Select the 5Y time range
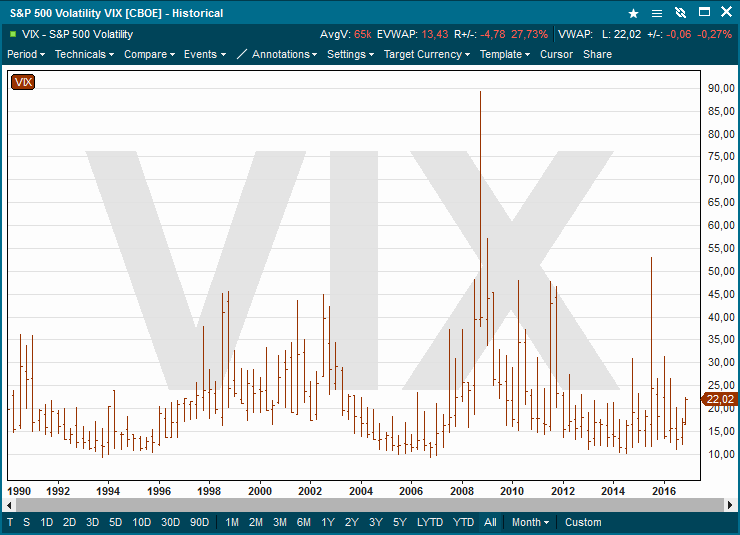The image size is (740, 535). (x=400, y=522)
